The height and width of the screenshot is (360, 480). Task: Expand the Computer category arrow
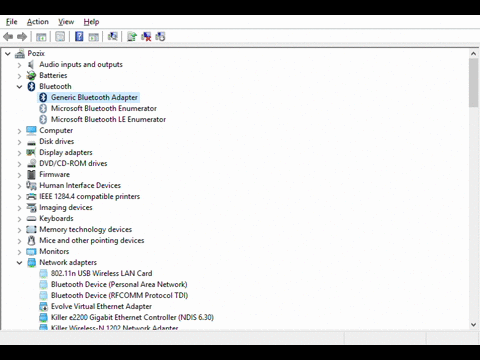coord(19,131)
